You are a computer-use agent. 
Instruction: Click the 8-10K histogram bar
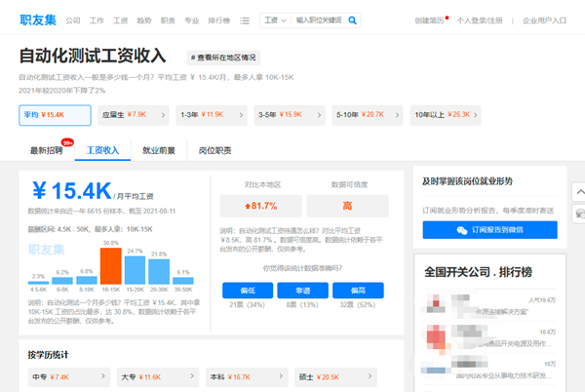(87, 280)
